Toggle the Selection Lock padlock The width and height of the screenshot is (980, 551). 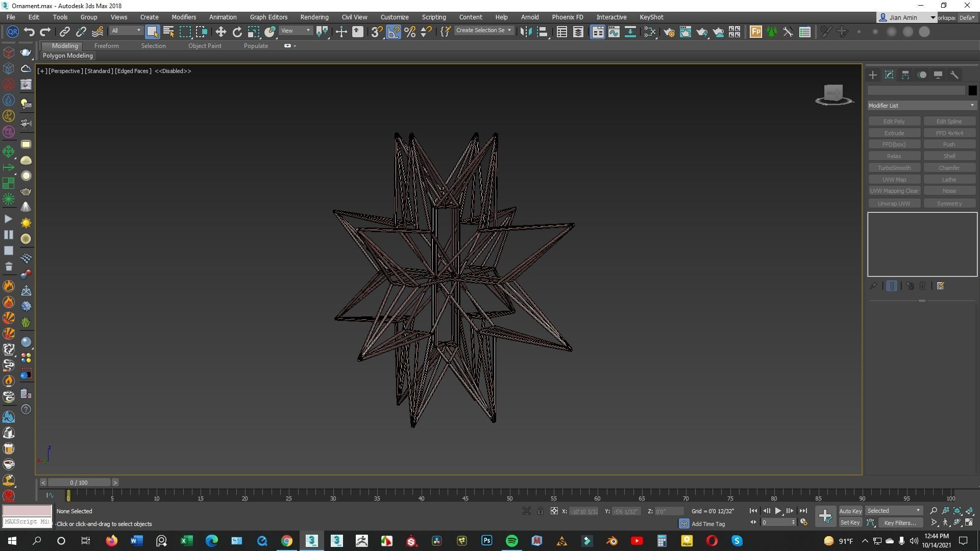pyautogui.click(x=540, y=511)
